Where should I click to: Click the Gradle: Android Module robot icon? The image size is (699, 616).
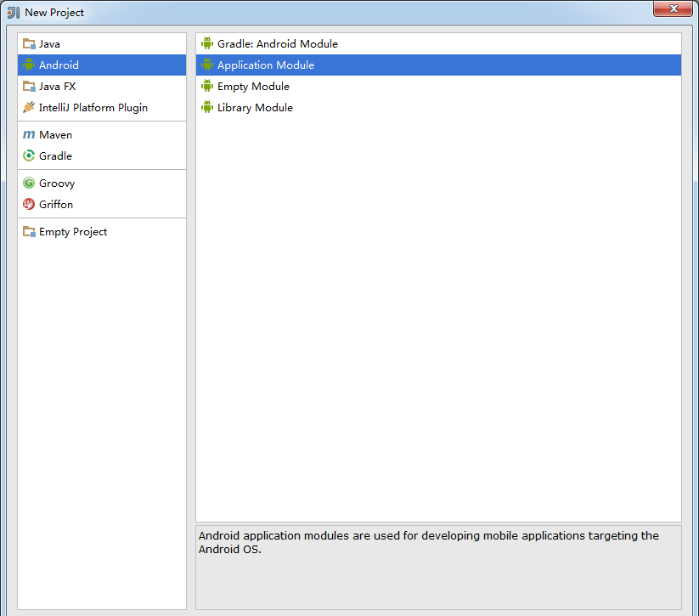(207, 43)
